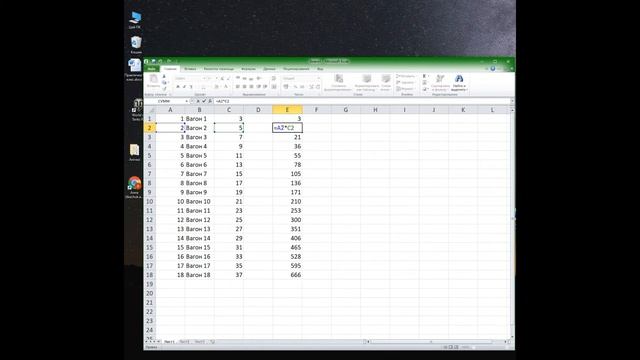Open Recycle Bin on the desktop

click(136, 45)
